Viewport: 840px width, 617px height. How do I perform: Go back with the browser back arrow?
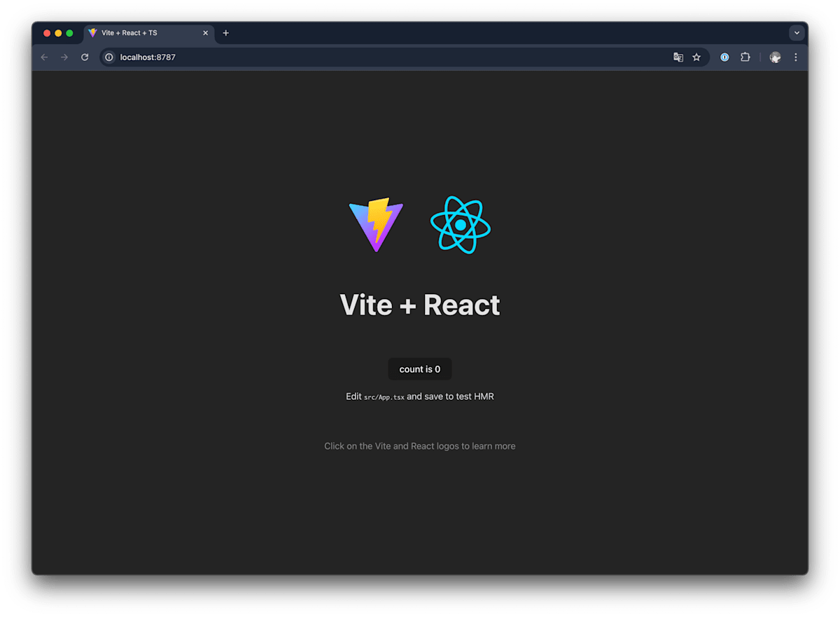click(x=45, y=57)
